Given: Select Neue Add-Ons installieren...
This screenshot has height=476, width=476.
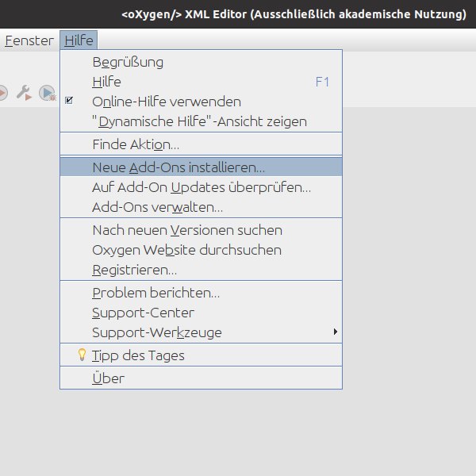Looking at the screenshot, I should [178, 167].
